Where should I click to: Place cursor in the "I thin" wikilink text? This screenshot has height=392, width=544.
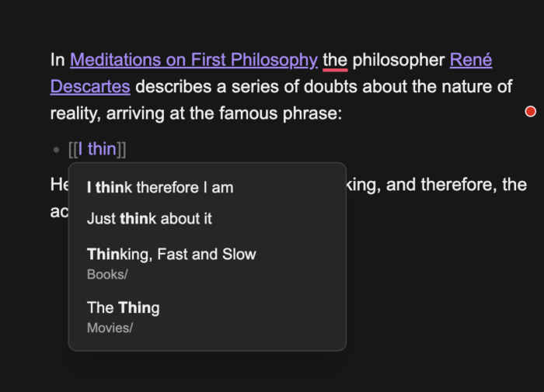tap(97, 149)
